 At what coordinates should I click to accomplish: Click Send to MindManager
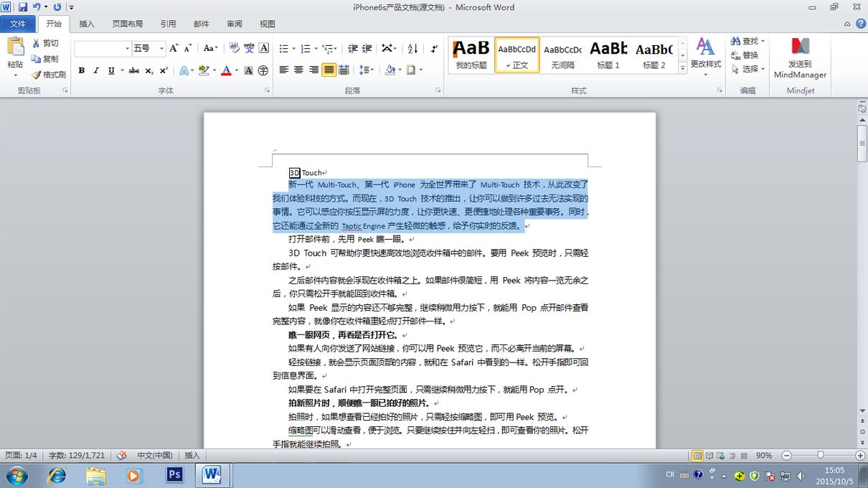(800, 58)
